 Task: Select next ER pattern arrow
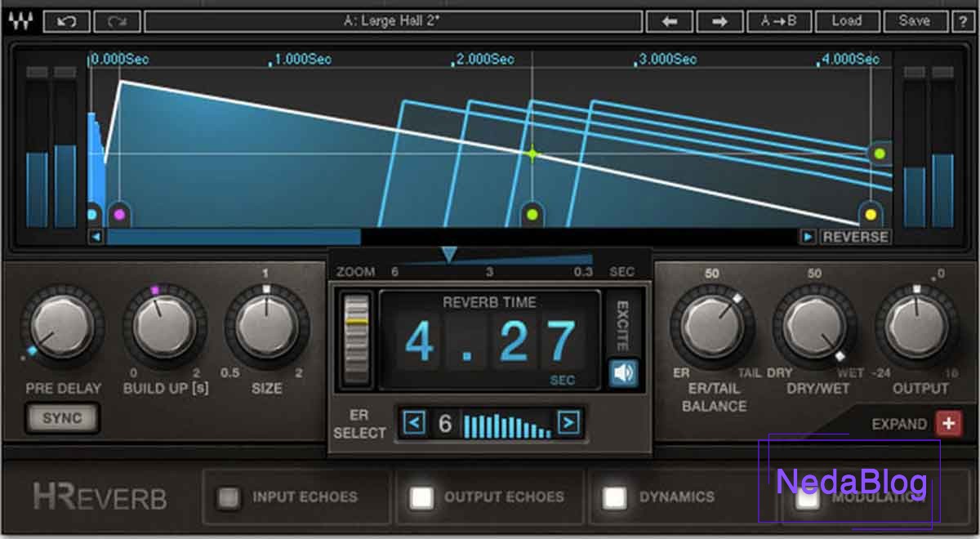point(568,423)
